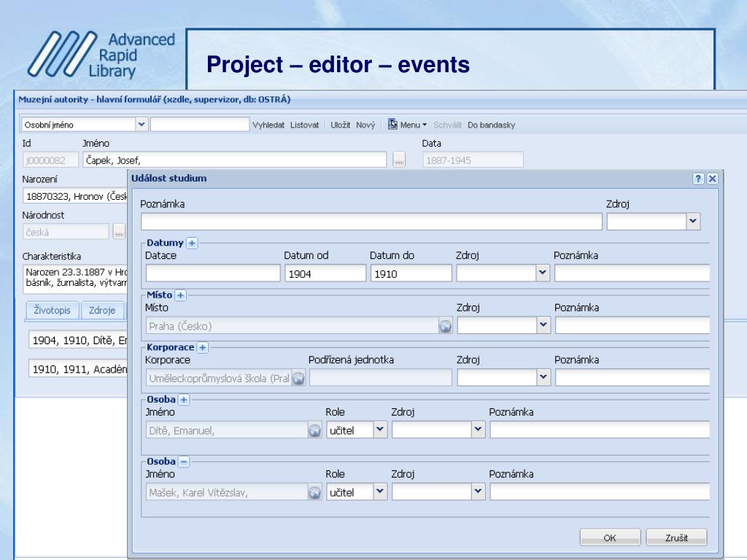747x560 pixels.
Task: Click the help question mark icon in Událost studium dialog
Action: [x=698, y=179]
